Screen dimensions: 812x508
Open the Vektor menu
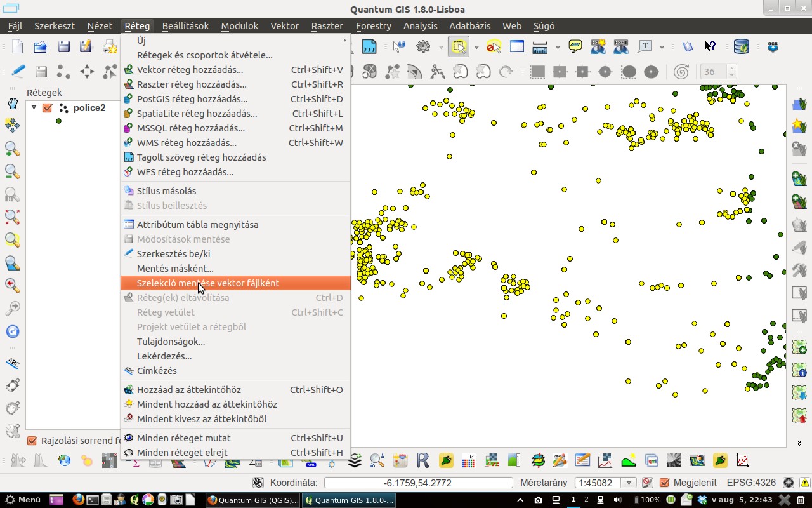284,26
